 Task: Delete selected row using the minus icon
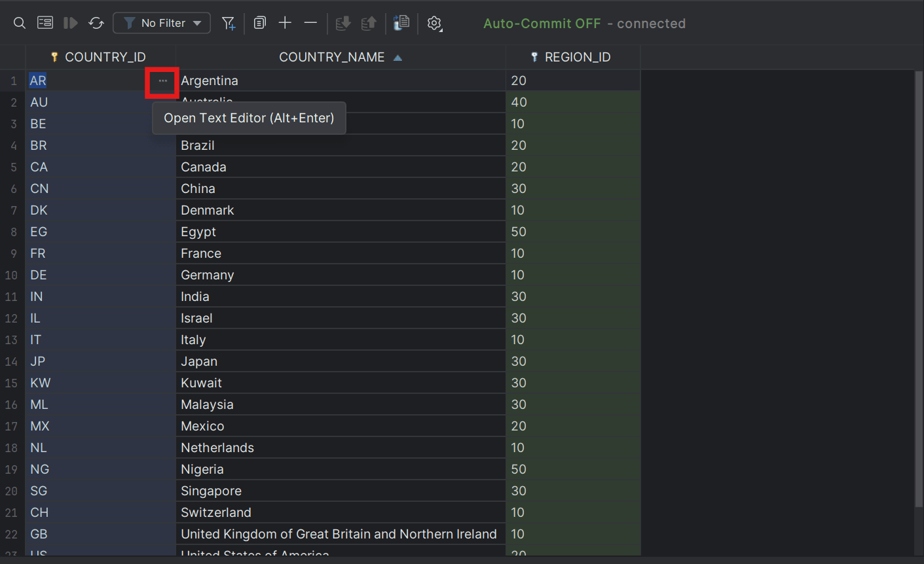[310, 22]
